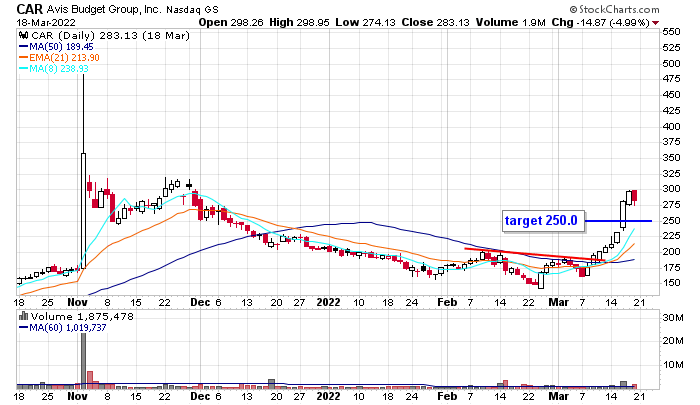
Task: Click the 250 price axis label
Action: (x=671, y=221)
